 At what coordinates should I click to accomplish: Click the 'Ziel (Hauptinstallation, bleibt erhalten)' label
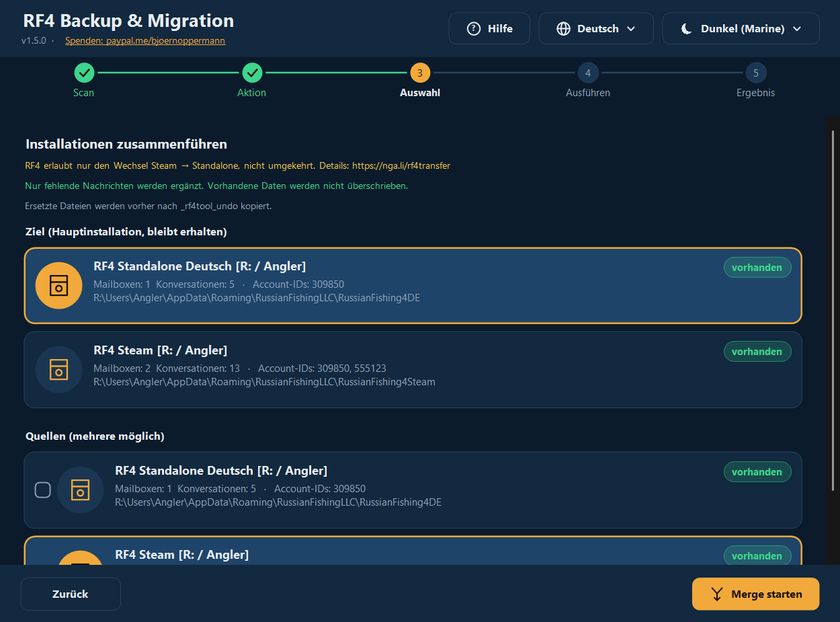pos(126,232)
